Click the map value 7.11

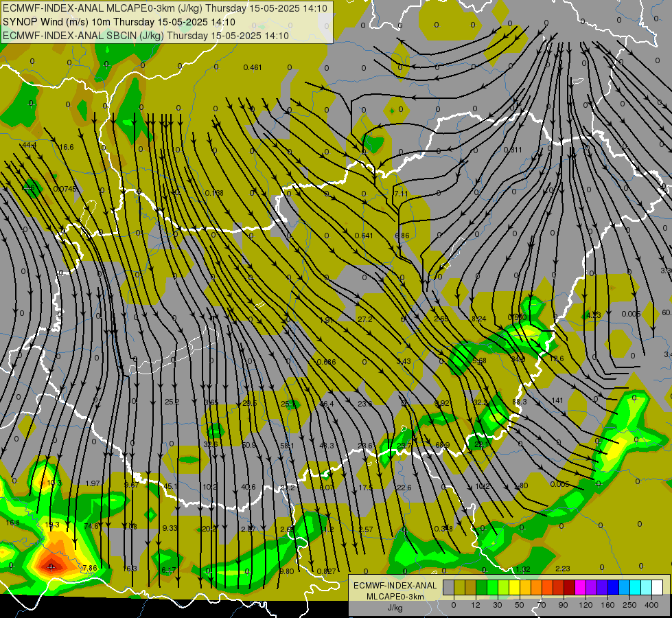[x=401, y=194]
